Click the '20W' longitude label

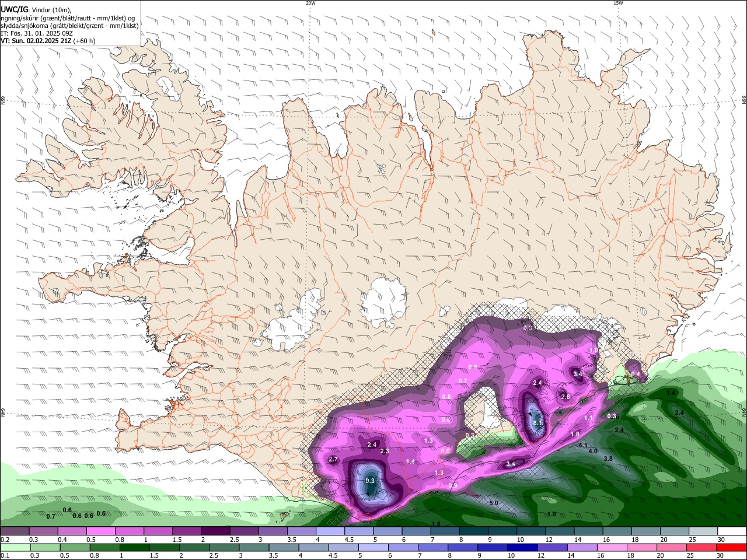click(x=310, y=3)
